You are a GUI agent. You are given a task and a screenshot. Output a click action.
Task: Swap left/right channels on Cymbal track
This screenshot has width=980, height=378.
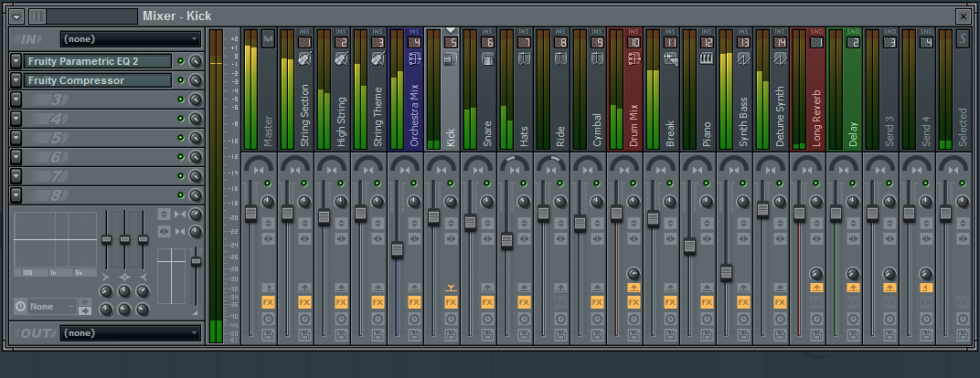click(x=597, y=238)
